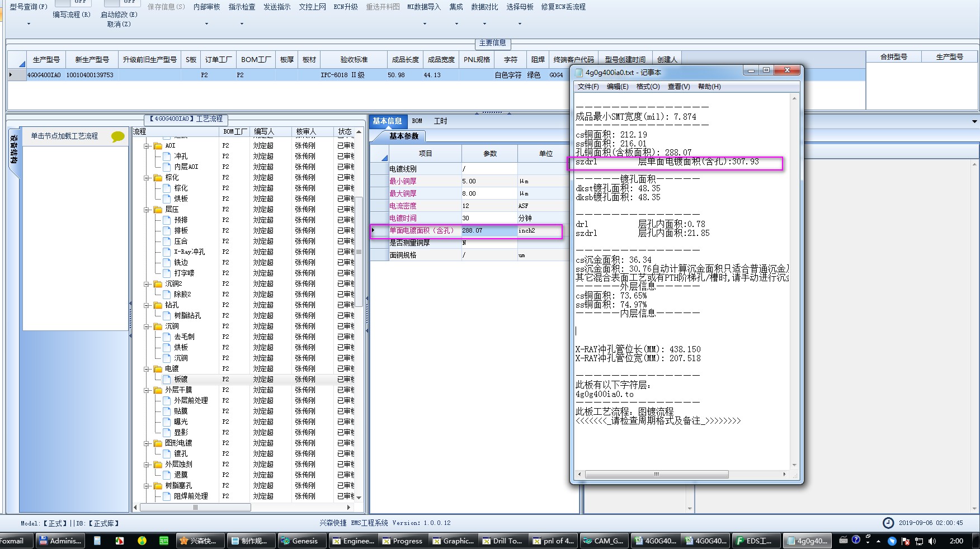Image resolution: width=980 pixels, height=549 pixels.
Task: Open the CAM_G... window from the taskbar
Action: [x=604, y=541]
